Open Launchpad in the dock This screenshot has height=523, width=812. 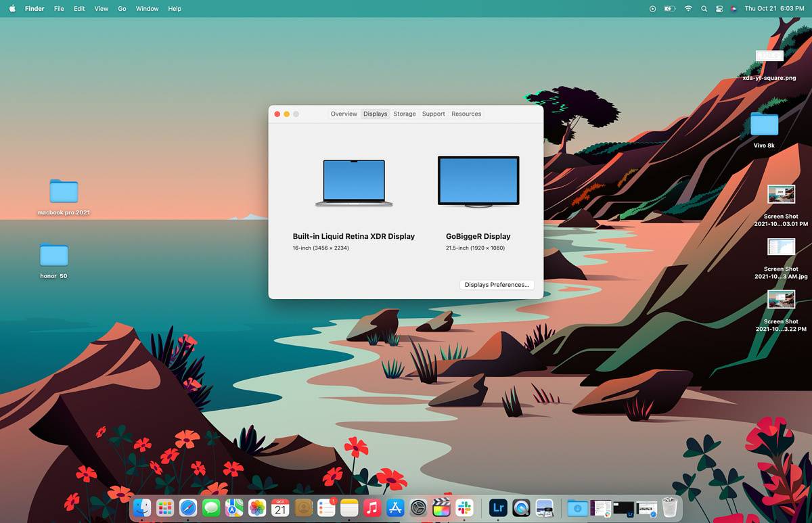(165, 507)
